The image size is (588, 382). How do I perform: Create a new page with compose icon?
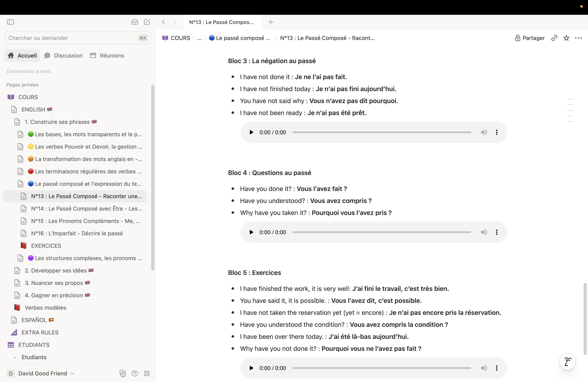147,22
